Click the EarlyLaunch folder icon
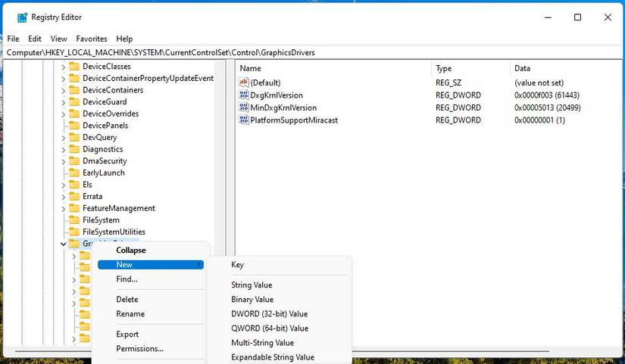Image resolution: width=625 pixels, height=364 pixels. [x=74, y=173]
